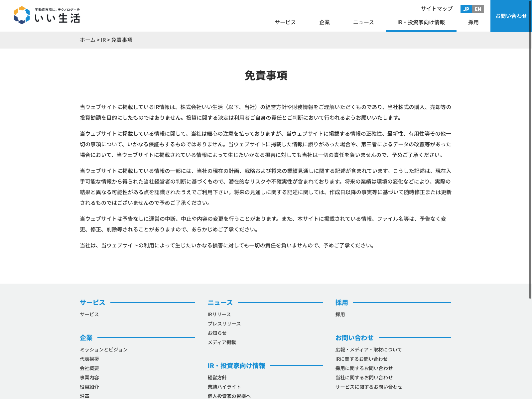Click the メディア掲載 footer link
Viewport: 532px width, 399px height.
(222, 342)
